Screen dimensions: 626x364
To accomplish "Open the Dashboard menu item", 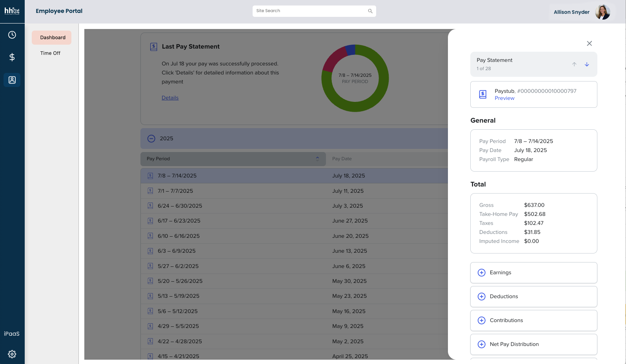I will [53, 38].
